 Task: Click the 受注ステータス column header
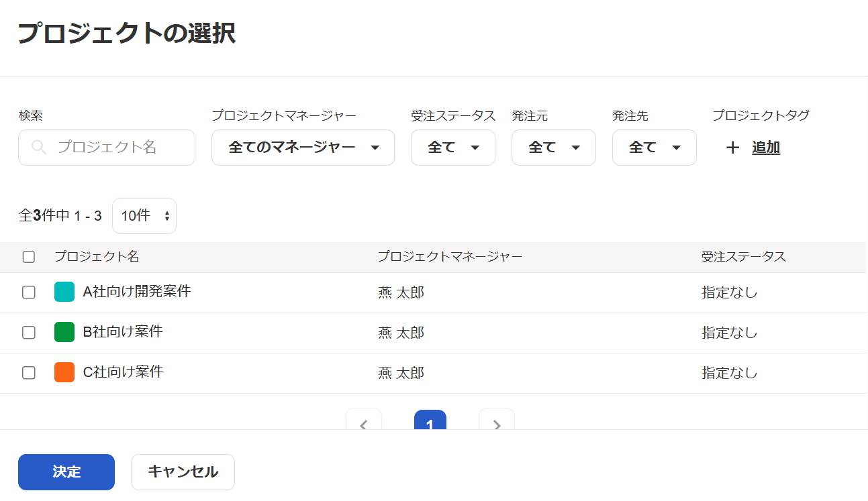point(744,257)
